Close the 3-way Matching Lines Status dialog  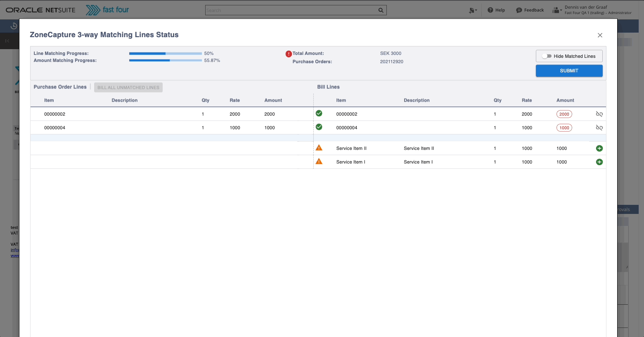coord(600,36)
